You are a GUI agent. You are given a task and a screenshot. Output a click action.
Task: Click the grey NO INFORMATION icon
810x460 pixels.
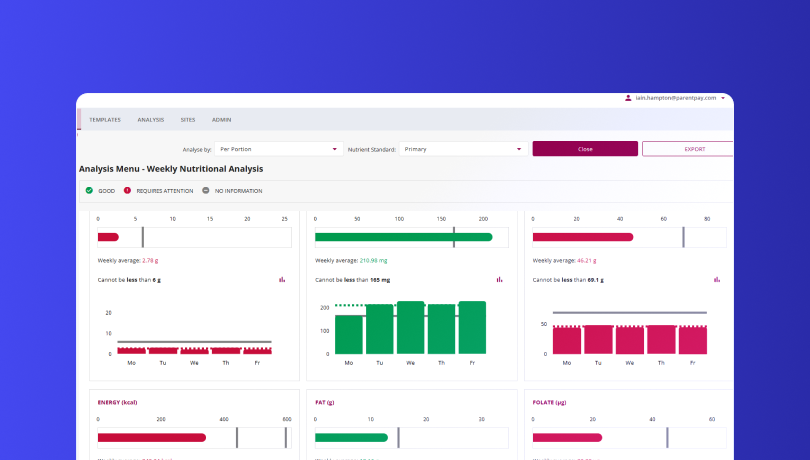[x=205, y=190]
